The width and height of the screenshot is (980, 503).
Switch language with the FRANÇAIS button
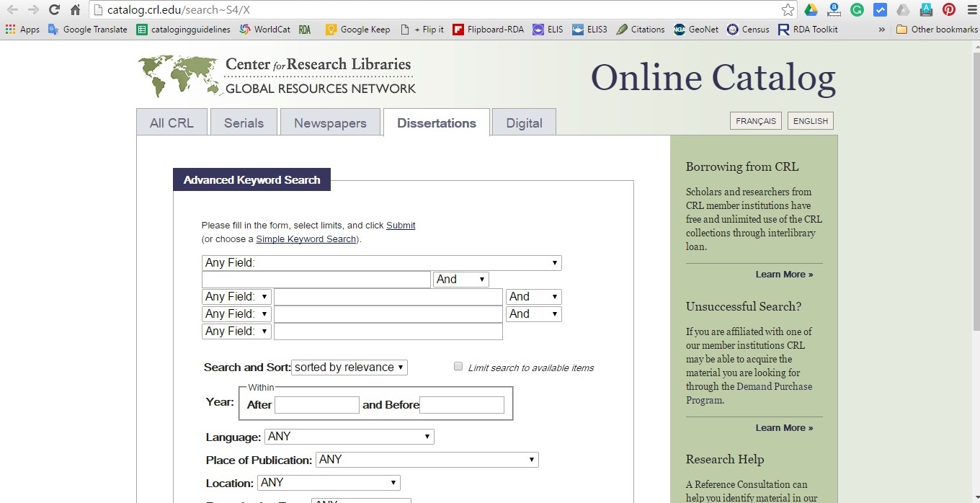756,121
